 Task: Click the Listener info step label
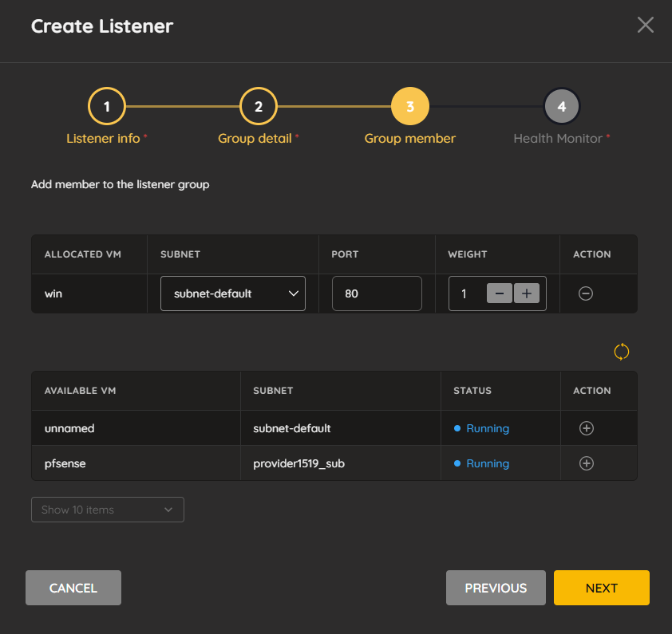(103, 139)
